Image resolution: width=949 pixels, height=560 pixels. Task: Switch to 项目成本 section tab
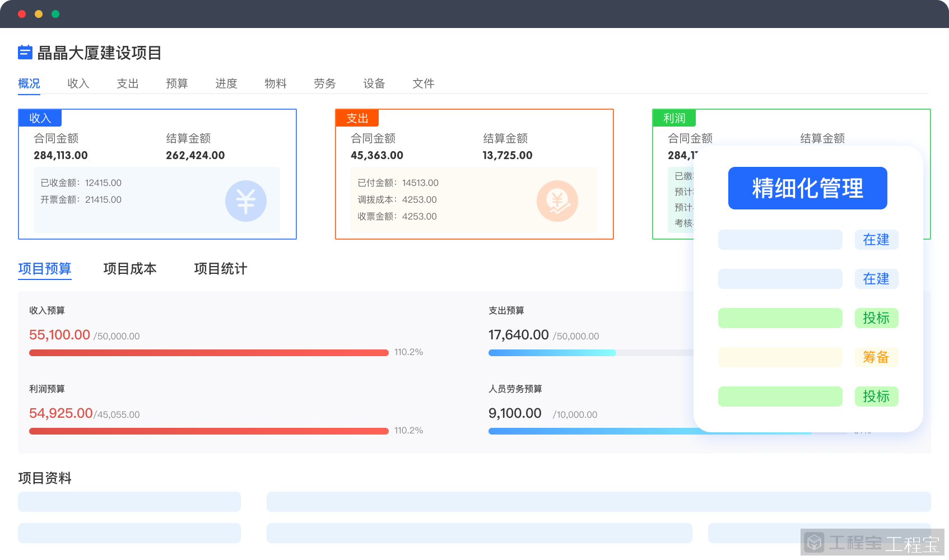coord(130,269)
